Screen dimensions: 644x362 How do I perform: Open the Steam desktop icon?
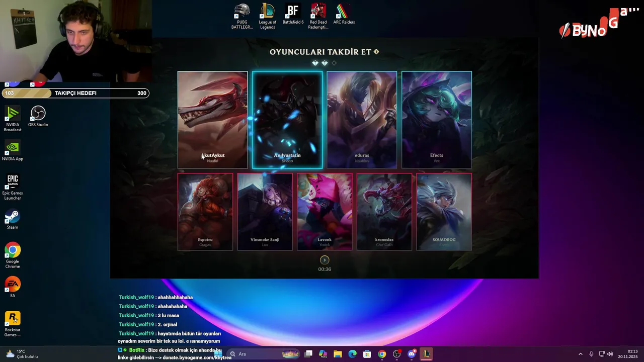13,219
